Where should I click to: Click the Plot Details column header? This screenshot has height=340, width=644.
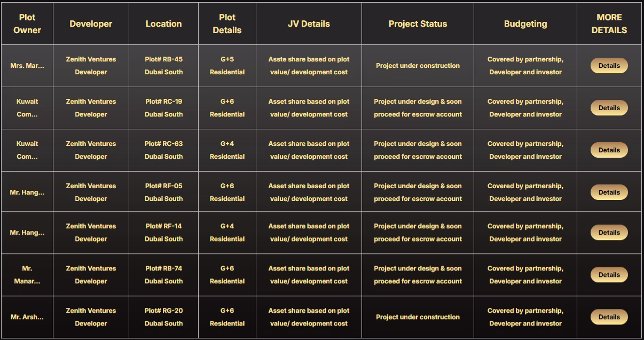click(x=227, y=24)
